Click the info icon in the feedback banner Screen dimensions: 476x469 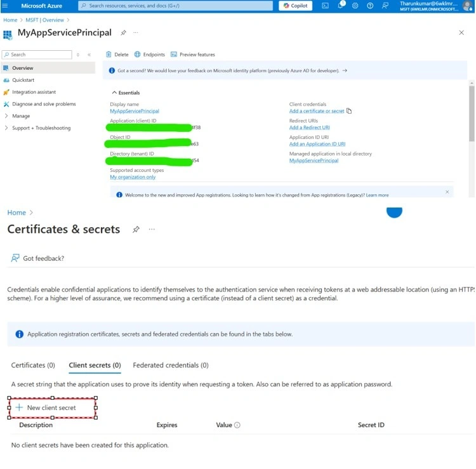tap(112, 70)
